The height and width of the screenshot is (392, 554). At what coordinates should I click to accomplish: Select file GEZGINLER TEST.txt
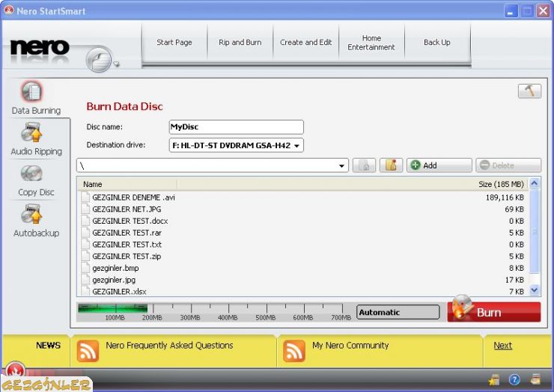point(127,245)
